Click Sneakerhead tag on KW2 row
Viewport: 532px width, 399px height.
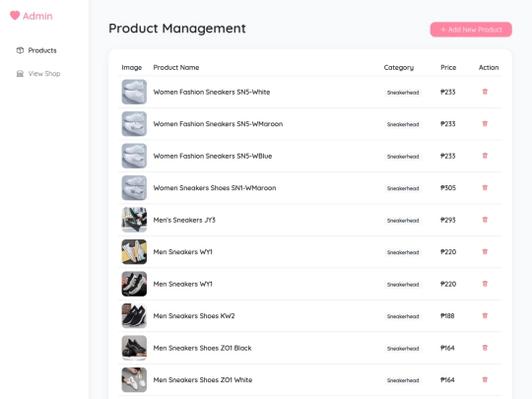pyautogui.click(x=403, y=316)
